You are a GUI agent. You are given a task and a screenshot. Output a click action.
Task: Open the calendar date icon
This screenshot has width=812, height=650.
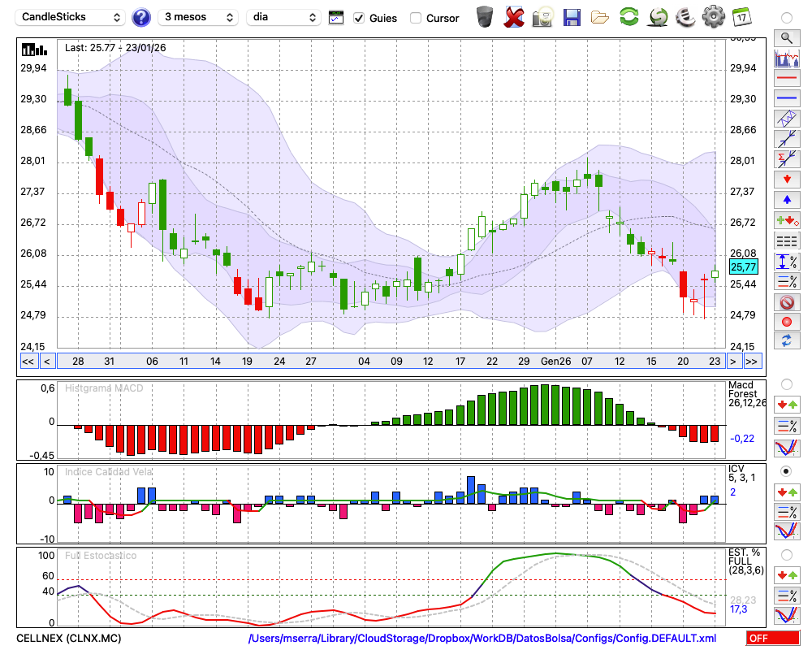point(741,17)
